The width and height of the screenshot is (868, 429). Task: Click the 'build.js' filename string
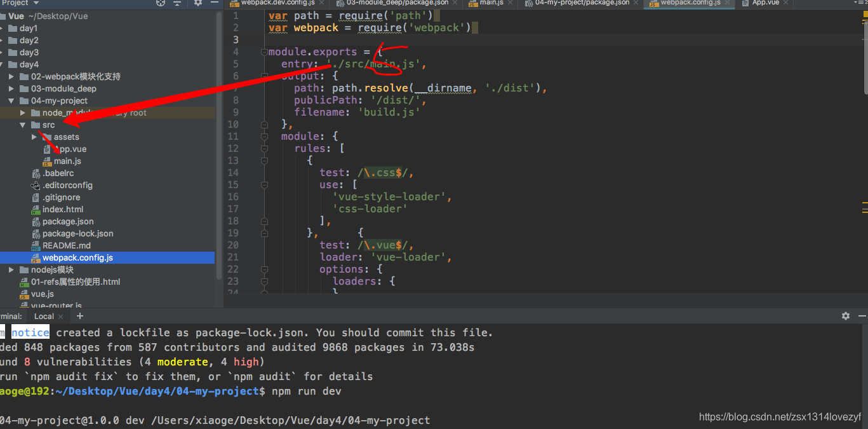[x=389, y=112]
